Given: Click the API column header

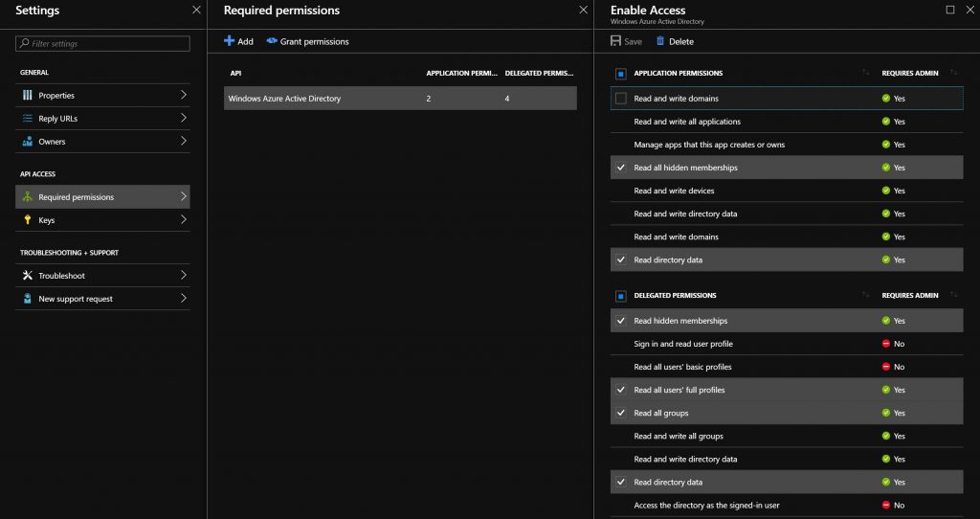Looking at the screenshot, I should click(x=235, y=73).
